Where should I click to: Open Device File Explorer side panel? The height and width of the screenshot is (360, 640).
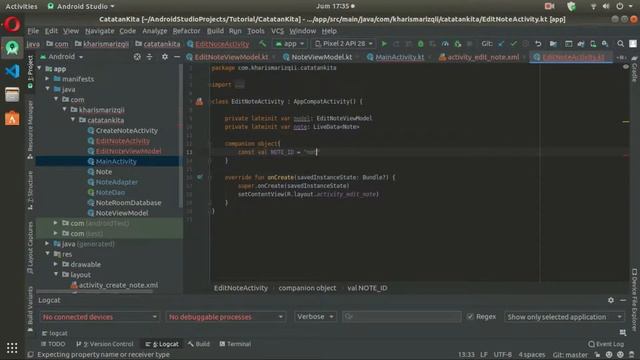(x=634, y=299)
